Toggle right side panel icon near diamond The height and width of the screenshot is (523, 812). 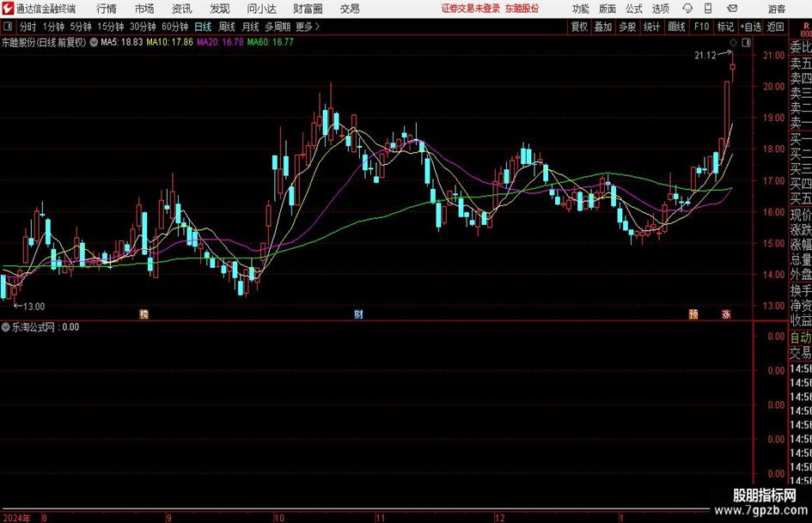pos(746,42)
